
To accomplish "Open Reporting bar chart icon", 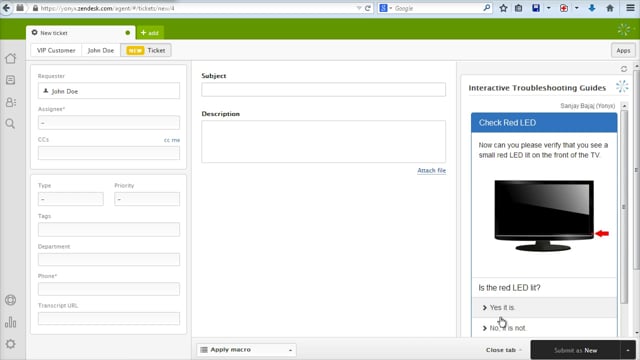I will pos(11,322).
